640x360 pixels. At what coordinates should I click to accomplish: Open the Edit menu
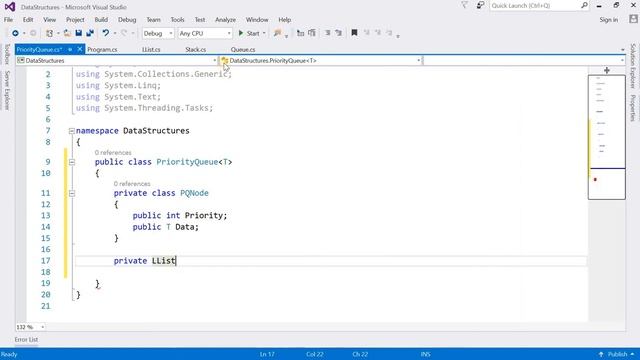coord(28,20)
